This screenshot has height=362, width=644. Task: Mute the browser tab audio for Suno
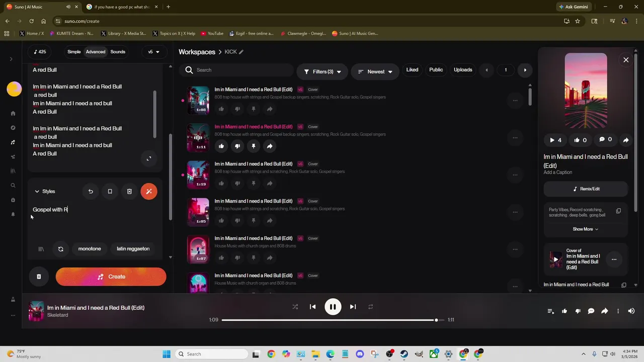[68, 7]
